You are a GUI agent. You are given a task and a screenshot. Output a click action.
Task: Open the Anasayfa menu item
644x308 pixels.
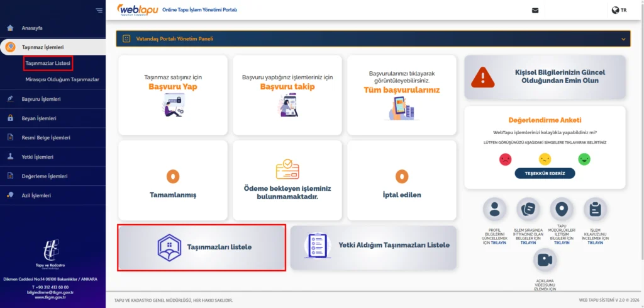coord(53,28)
